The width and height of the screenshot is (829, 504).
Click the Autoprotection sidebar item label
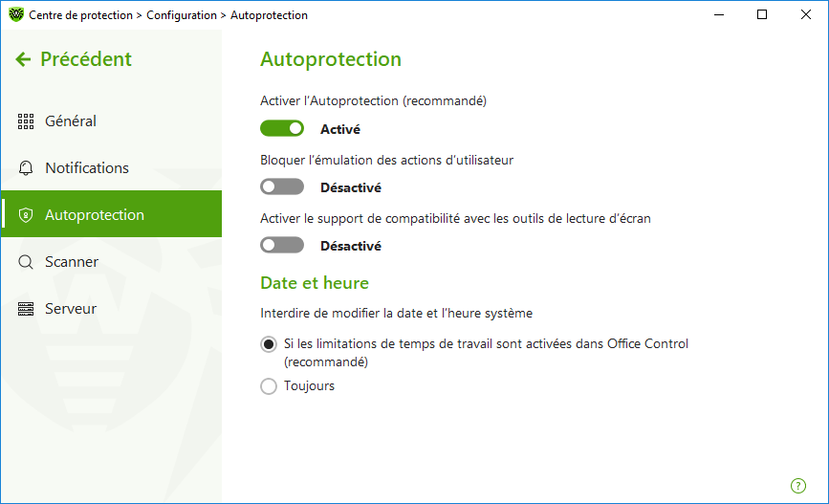coord(95,215)
